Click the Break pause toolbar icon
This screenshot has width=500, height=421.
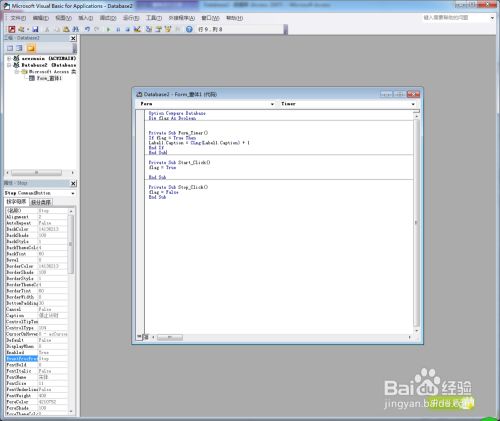click(x=118, y=29)
